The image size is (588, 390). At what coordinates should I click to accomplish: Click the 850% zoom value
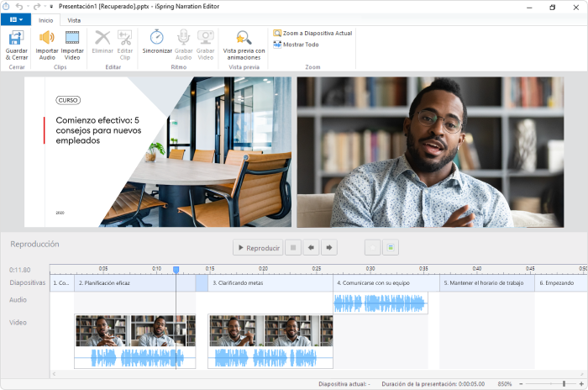pyautogui.click(x=504, y=384)
